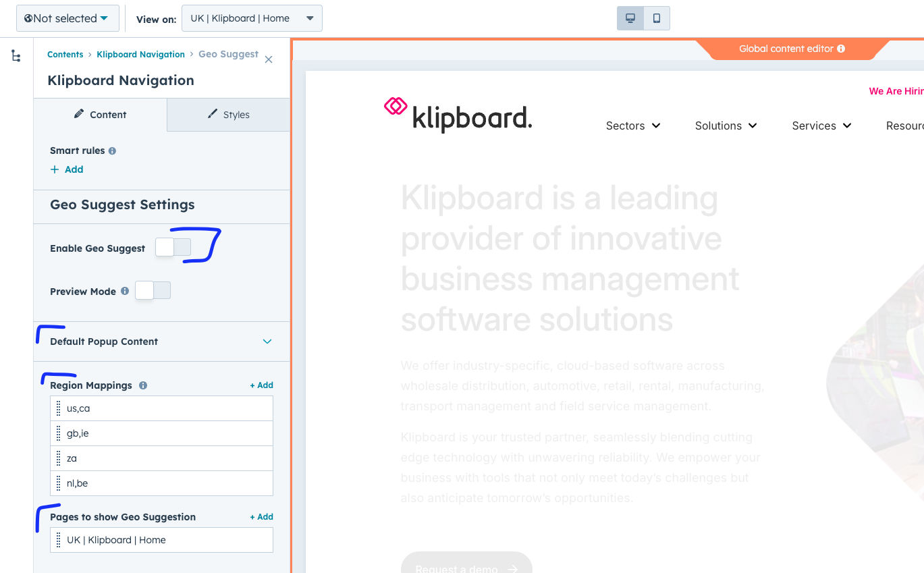Click the Region Mappings info icon

coord(143,385)
